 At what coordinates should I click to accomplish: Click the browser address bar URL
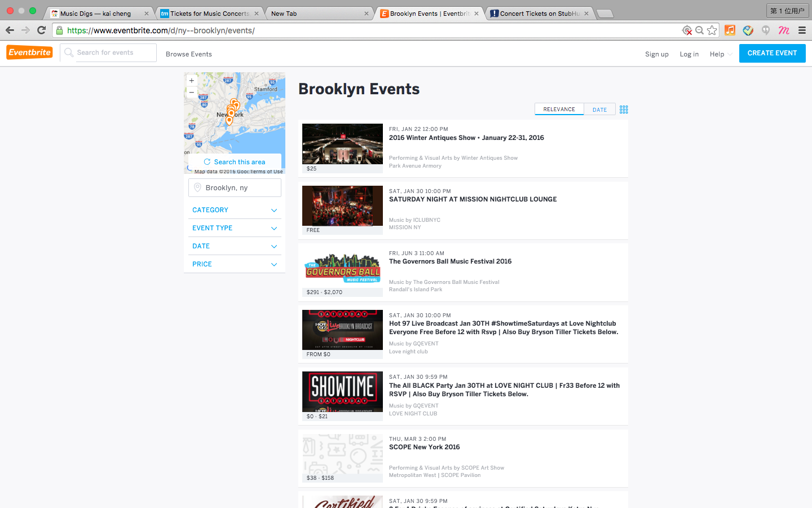pyautogui.click(x=161, y=30)
